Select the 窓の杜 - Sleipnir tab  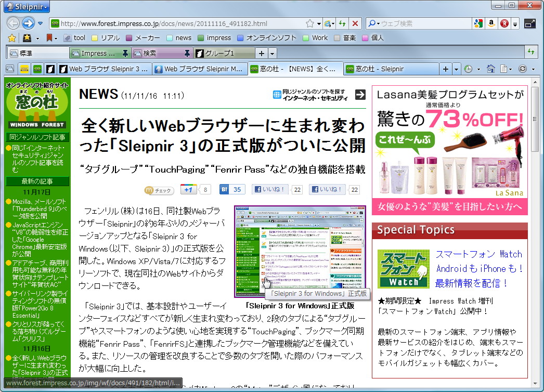391,69
